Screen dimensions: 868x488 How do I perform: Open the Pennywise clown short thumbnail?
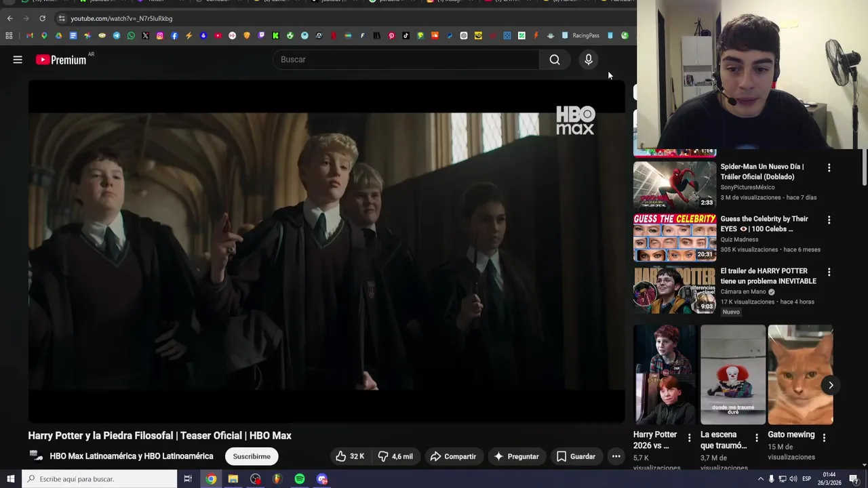point(732,375)
